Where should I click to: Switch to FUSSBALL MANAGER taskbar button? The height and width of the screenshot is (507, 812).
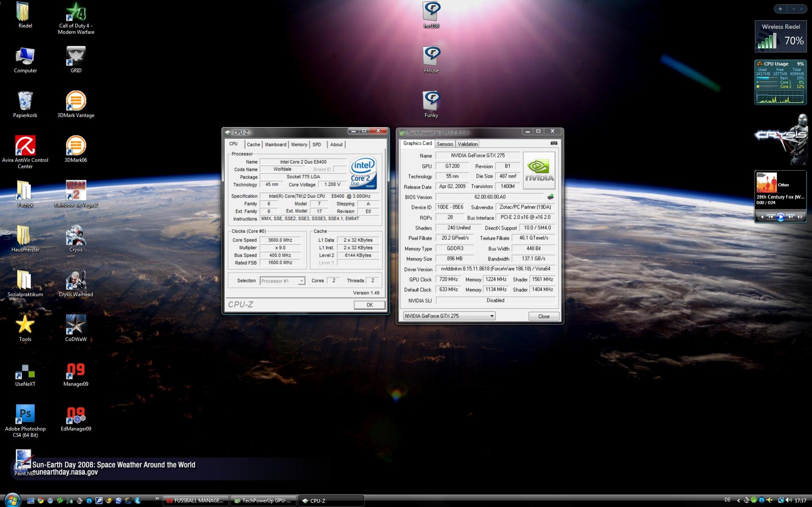point(196,501)
